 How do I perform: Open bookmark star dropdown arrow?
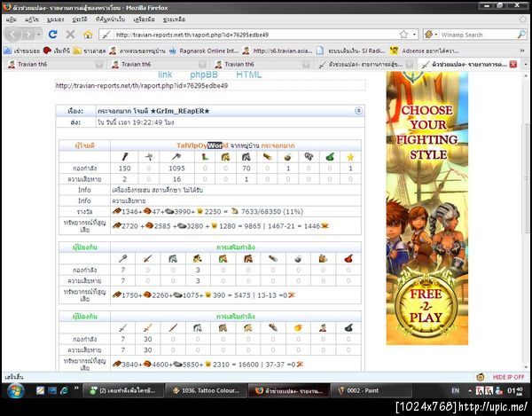(414, 35)
